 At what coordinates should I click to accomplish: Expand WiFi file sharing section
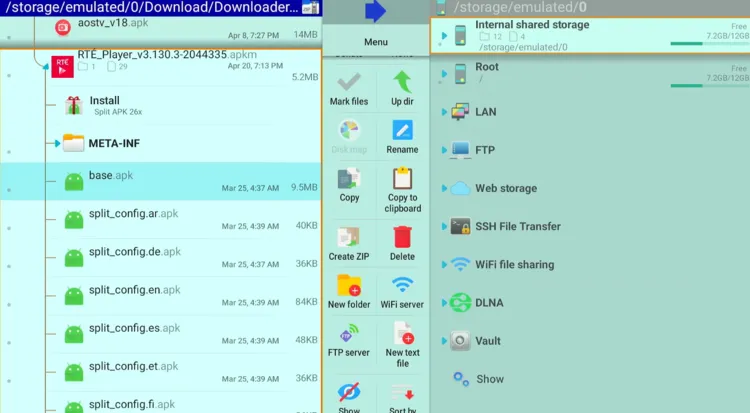coord(444,265)
